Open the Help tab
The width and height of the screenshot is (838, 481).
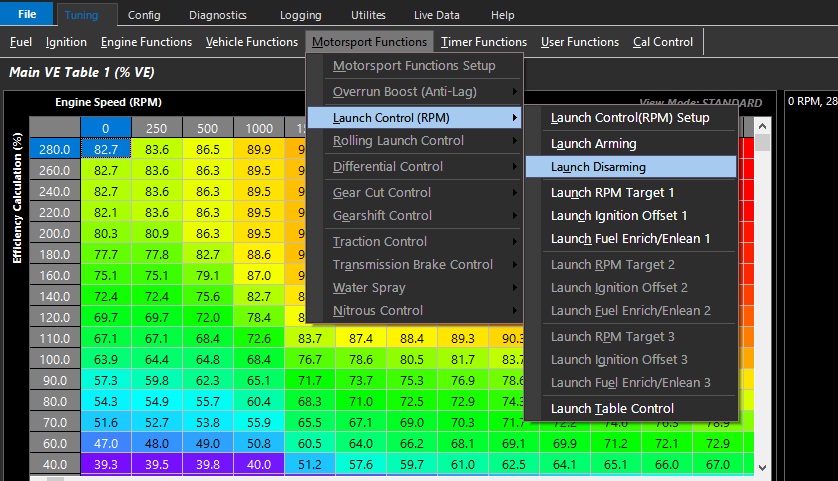pos(502,15)
